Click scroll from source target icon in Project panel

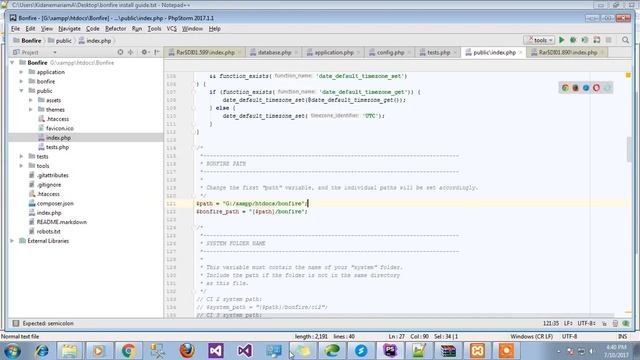coord(120,52)
